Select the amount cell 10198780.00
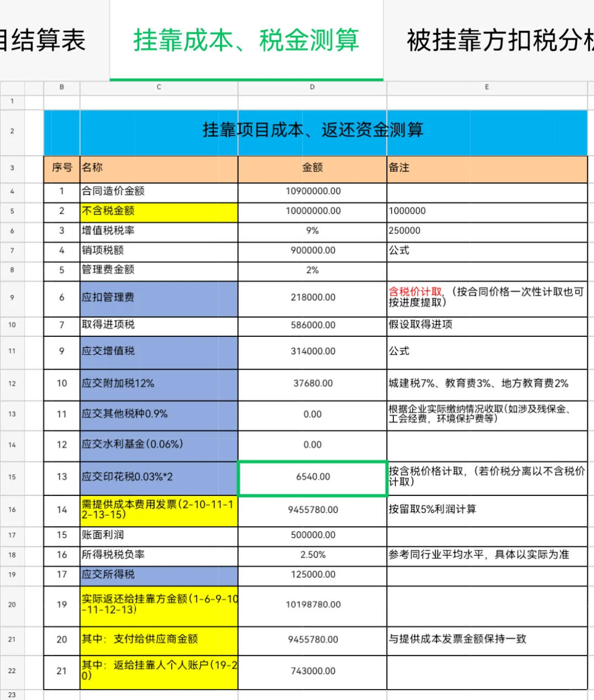Viewport: 594px width, 700px height. pyautogui.click(x=312, y=605)
